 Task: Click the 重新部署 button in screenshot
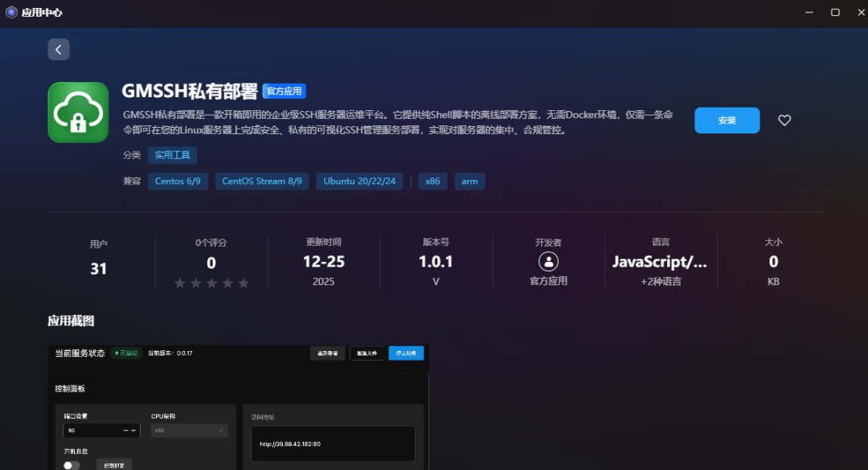coord(327,354)
